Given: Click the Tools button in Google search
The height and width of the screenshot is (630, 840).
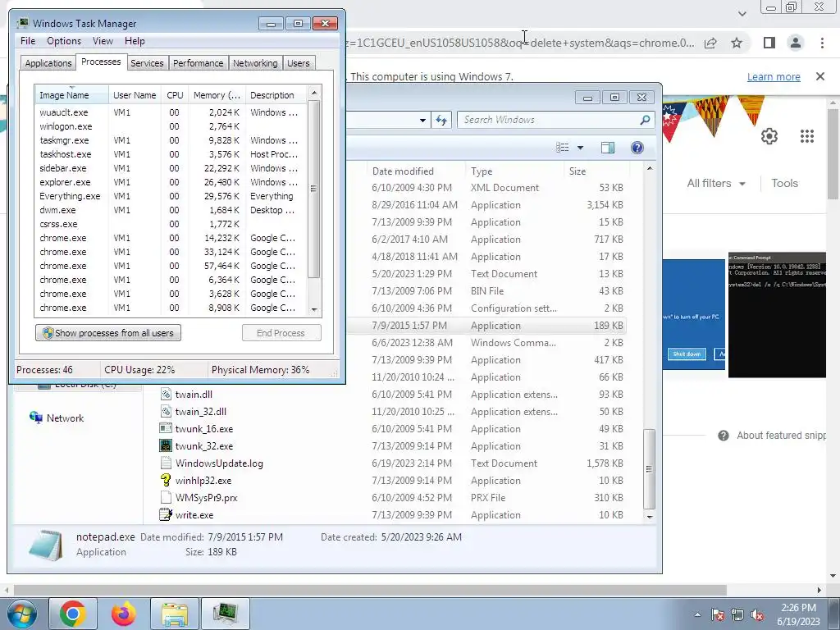Looking at the screenshot, I should click(x=784, y=183).
